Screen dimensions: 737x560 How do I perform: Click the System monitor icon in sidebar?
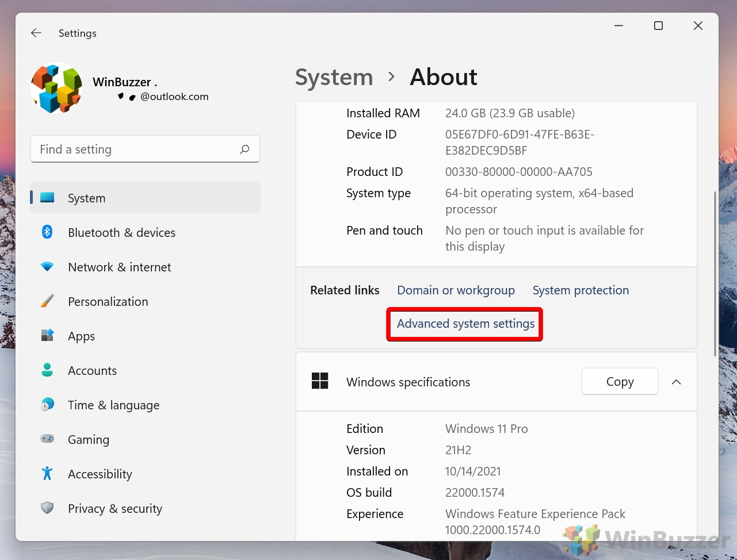point(47,198)
